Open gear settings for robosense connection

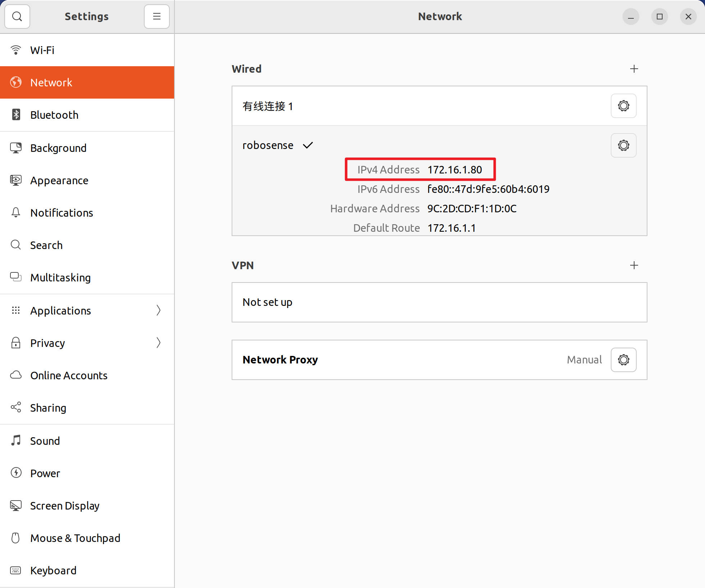click(x=623, y=145)
